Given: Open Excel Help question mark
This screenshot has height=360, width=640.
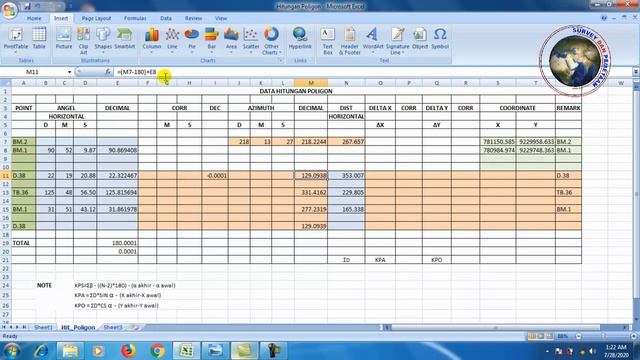Looking at the screenshot, I should 604,18.
